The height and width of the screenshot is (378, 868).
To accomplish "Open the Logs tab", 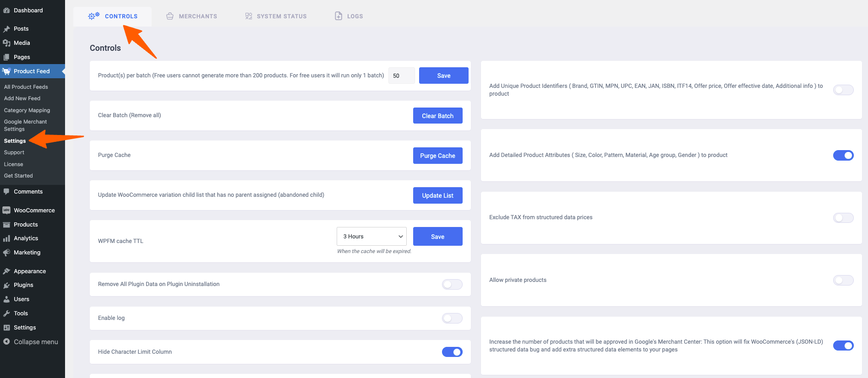I will tap(349, 16).
